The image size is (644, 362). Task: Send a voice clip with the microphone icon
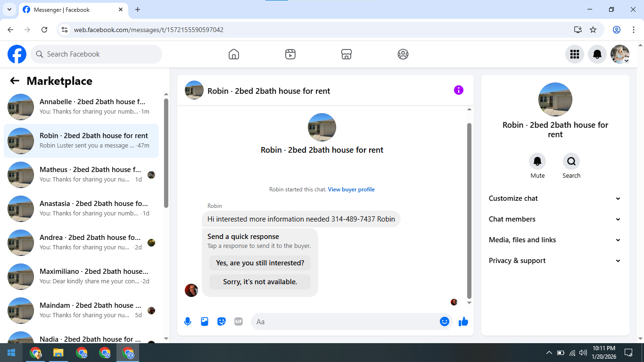coord(188,322)
